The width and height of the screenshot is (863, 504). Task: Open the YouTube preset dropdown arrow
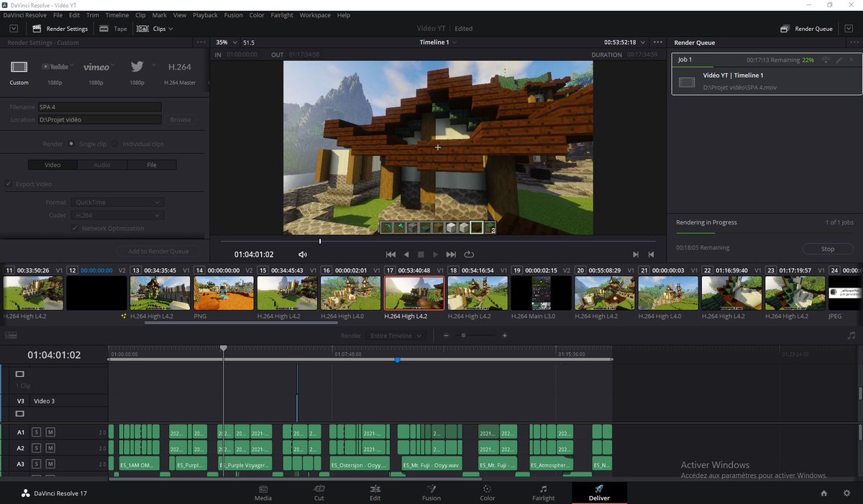pyautogui.click(x=73, y=65)
